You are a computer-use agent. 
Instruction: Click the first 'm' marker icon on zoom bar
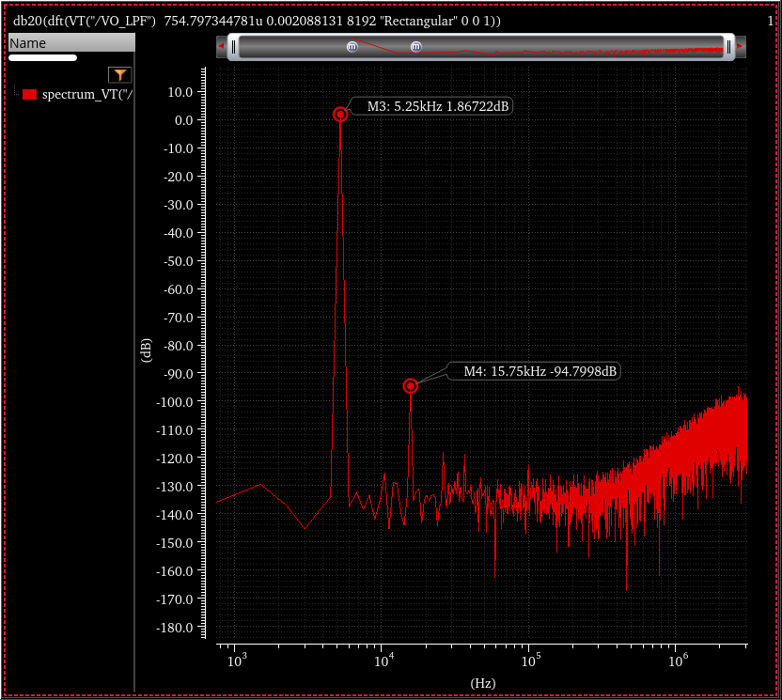352,47
